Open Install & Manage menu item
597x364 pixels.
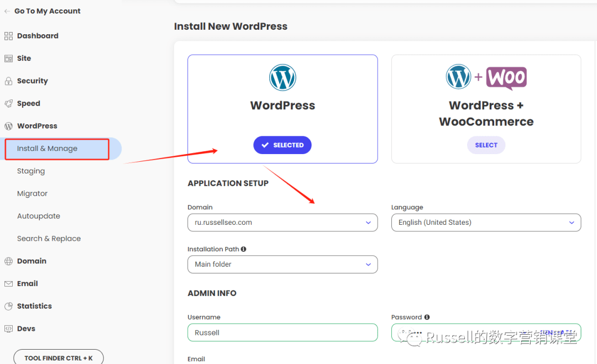pos(48,149)
